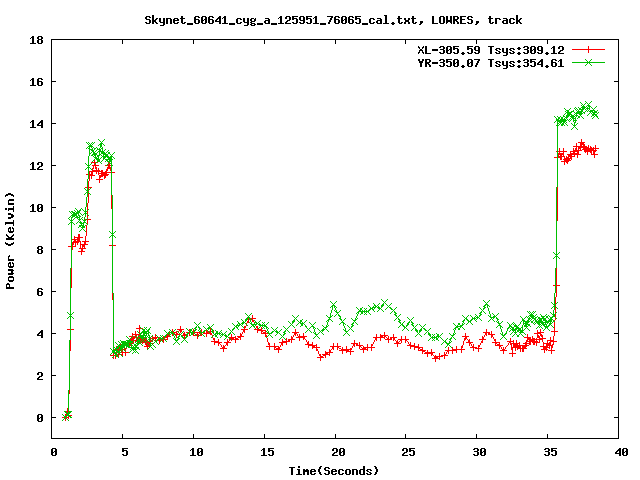Click the y-axis tick label "2"
The width and height of the screenshot is (640, 480).
click(40, 376)
